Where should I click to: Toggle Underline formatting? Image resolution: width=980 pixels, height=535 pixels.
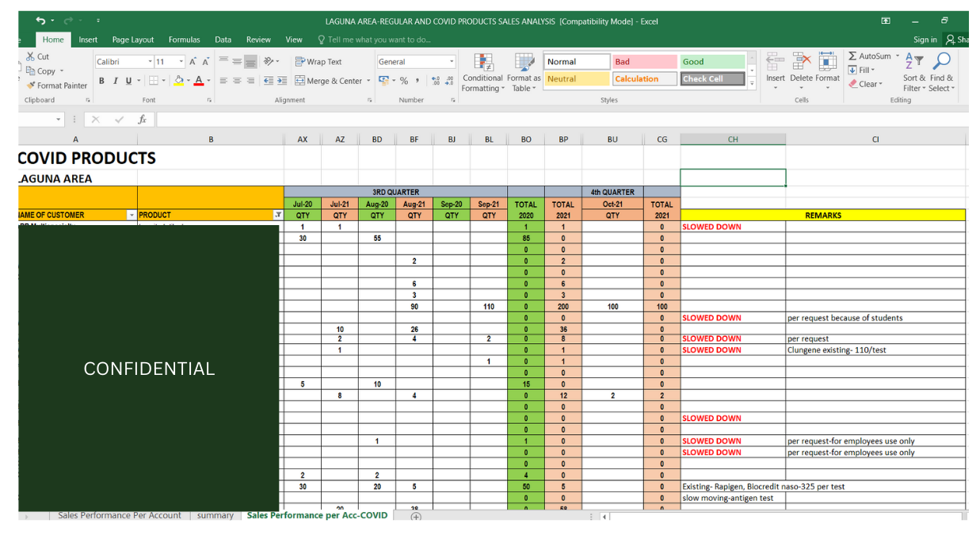click(x=128, y=81)
